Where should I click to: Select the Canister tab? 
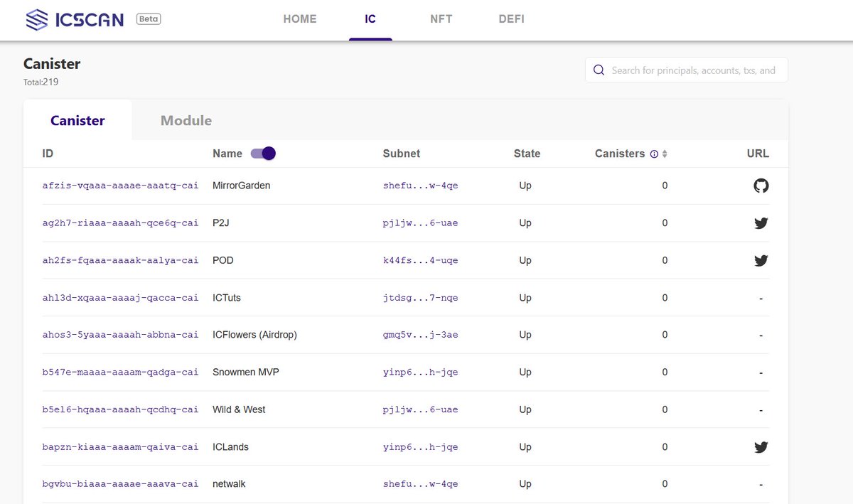[x=77, y=121]
